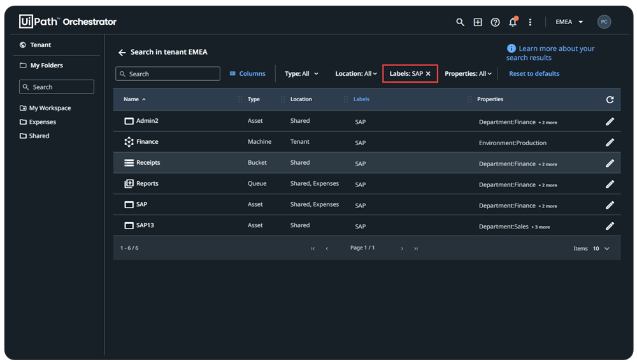Open the Expenses folder in sidebar
Screen dimensions: 637x364
[x=42, y=122]
